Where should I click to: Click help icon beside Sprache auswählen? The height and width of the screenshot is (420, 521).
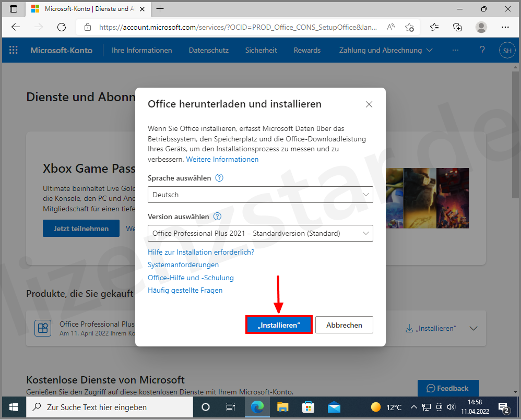point(219,178)
